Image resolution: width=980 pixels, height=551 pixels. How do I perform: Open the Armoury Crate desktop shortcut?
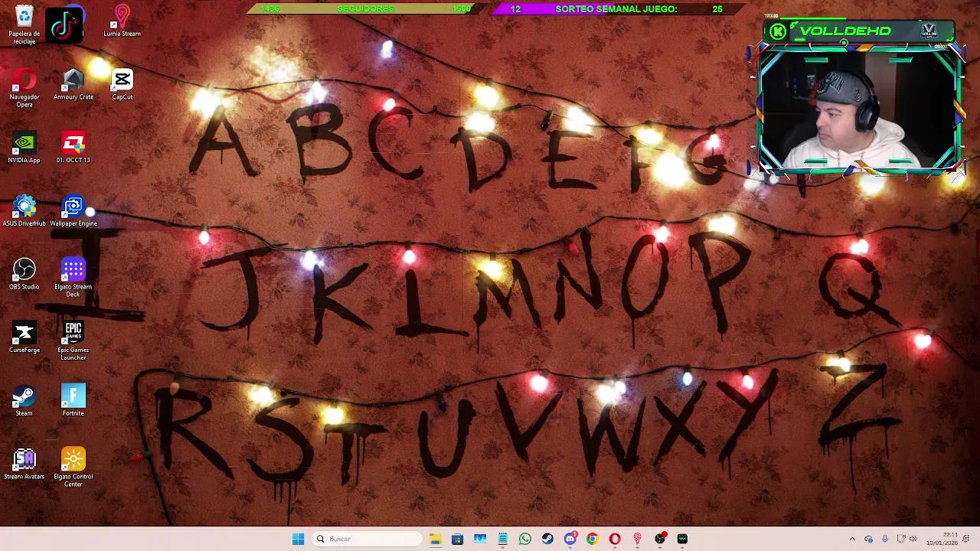click(73, 85)
